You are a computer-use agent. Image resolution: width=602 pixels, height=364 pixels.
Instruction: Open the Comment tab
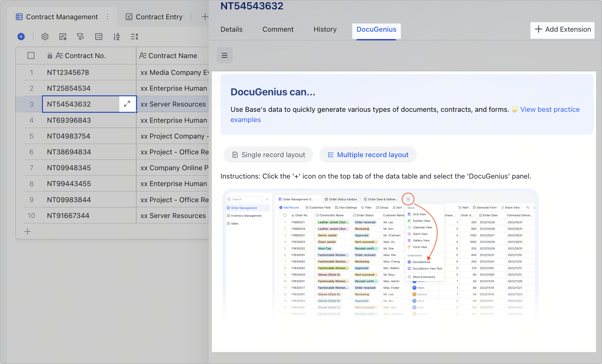point(278,29)
